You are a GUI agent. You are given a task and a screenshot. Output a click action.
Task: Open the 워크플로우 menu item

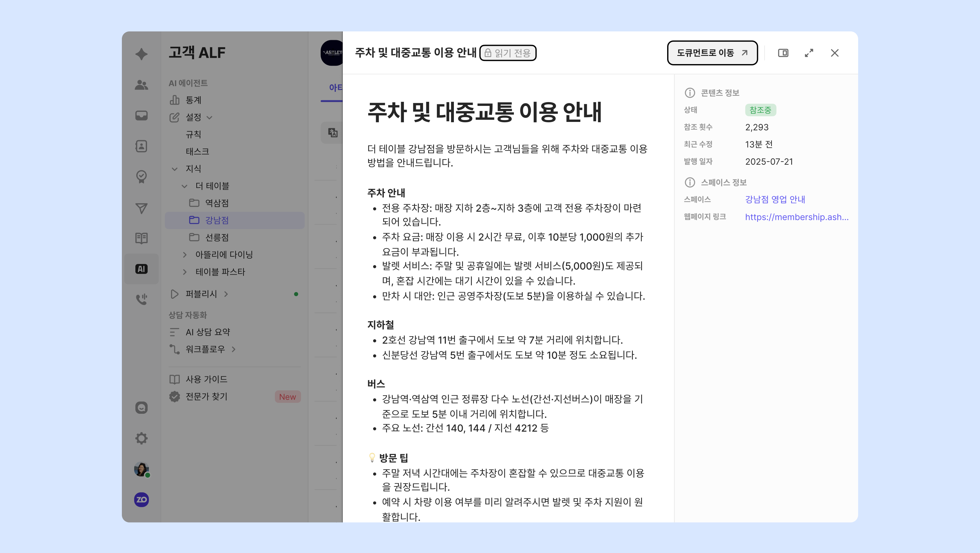click(205, 349)
